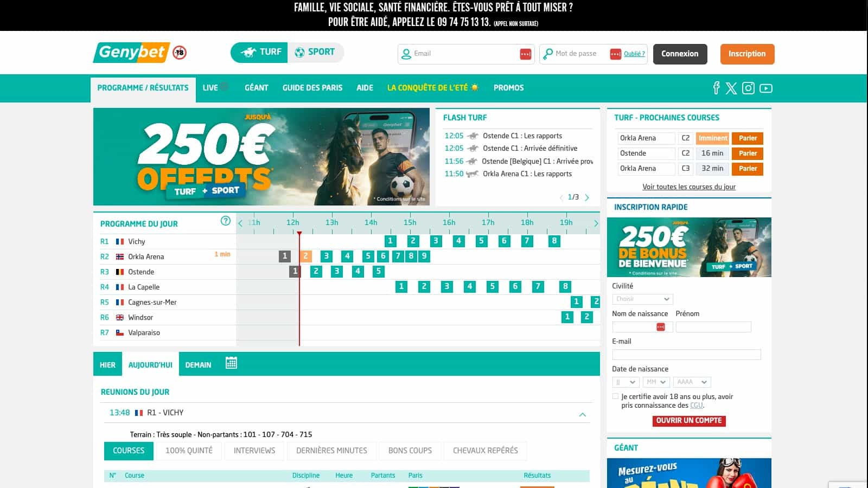Open the PROMOS menu item
This screenshot has width=868, height=488.
tap(508, 88)
